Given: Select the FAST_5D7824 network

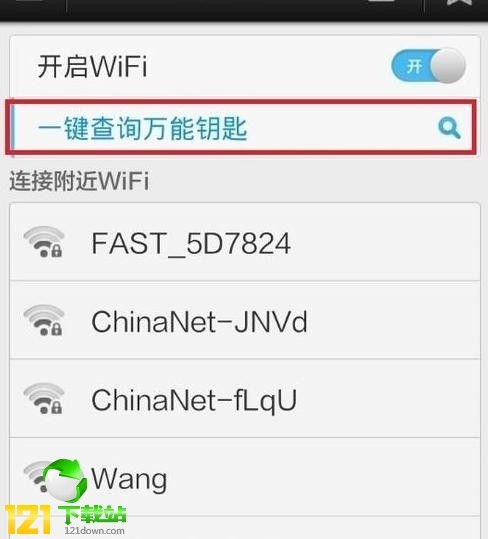Looking at the screenshot, I should click(x=245, y=242).
